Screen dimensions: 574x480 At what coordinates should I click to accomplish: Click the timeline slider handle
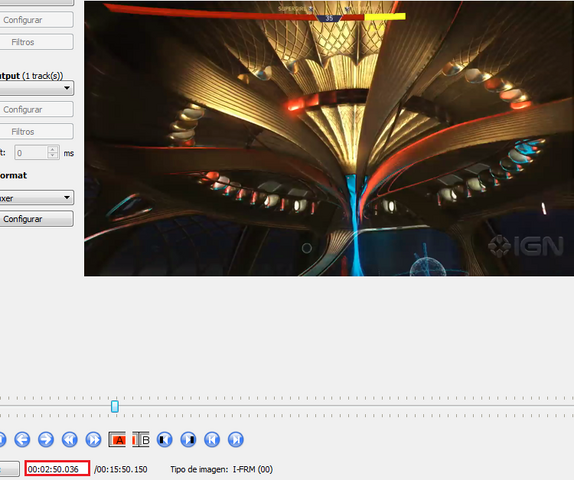click(115, 406)
